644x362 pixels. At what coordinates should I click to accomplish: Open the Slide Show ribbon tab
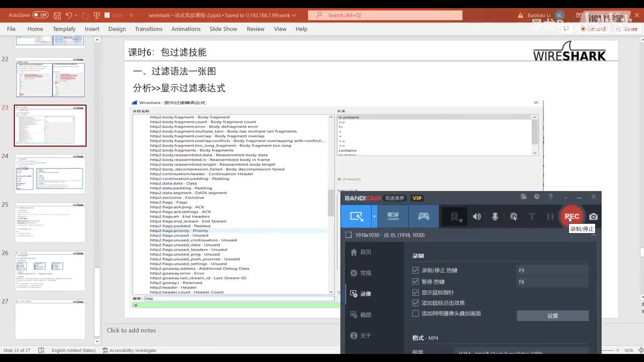pyautogui.click(x=223, y=29)
